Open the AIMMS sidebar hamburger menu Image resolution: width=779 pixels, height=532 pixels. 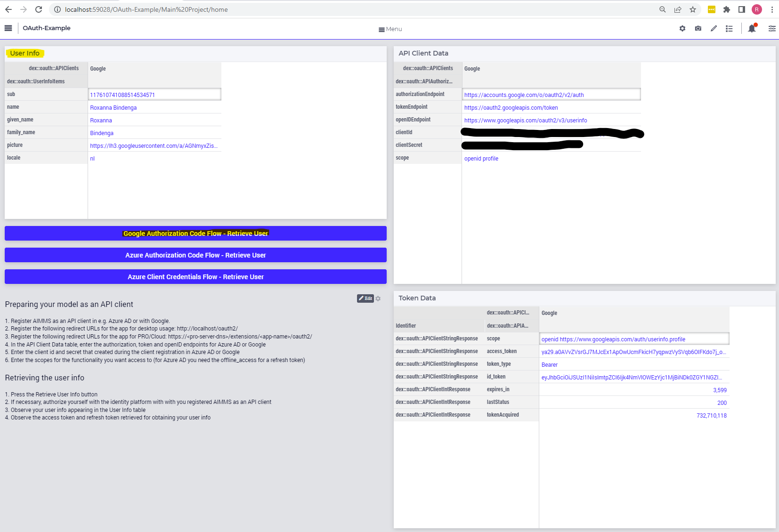(8, 28)
